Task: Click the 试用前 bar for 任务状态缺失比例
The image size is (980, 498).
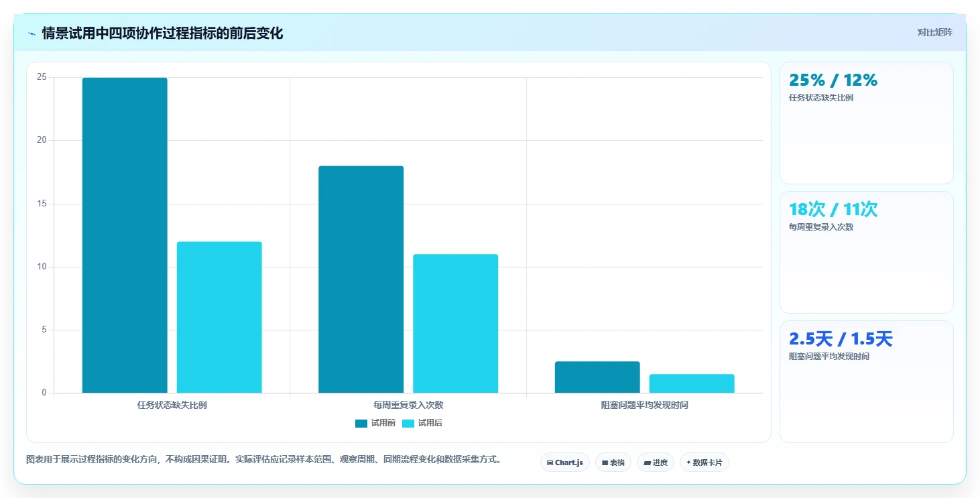Action: pos(125,235)
